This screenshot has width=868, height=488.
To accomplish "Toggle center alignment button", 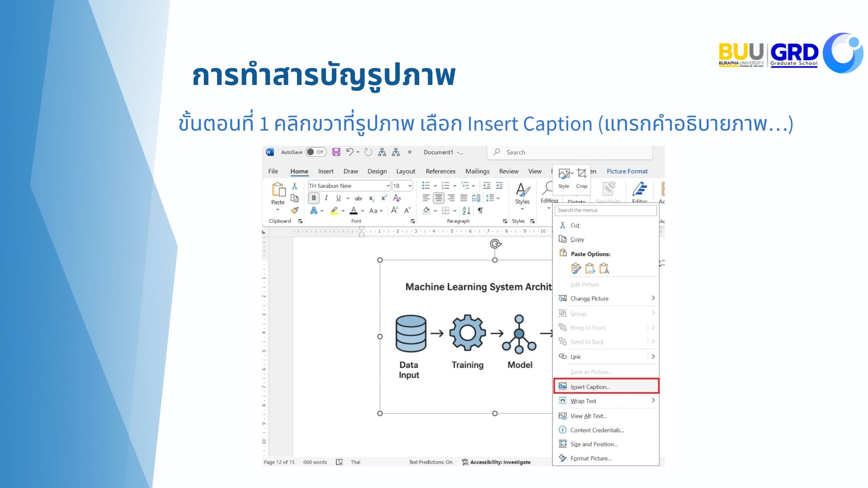I will coord(438,198).
